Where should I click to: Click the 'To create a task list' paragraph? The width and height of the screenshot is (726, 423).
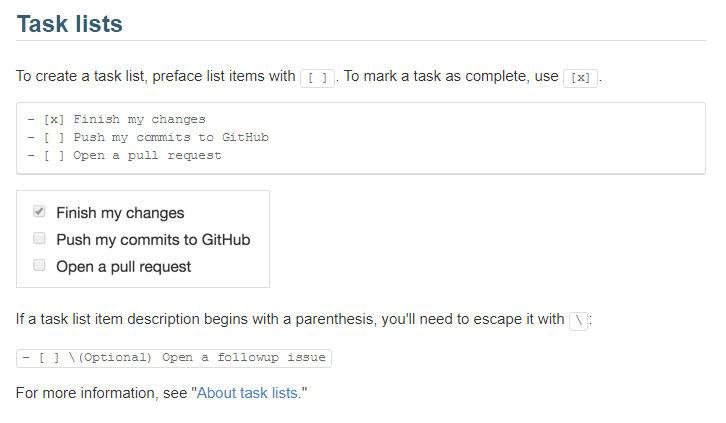pyautogui.click(x=309, y=76)
